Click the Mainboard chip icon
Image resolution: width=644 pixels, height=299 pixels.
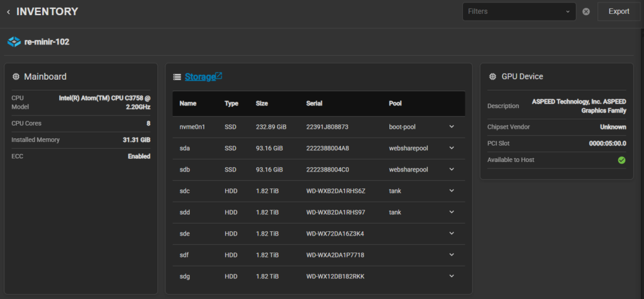click(16, 77)
